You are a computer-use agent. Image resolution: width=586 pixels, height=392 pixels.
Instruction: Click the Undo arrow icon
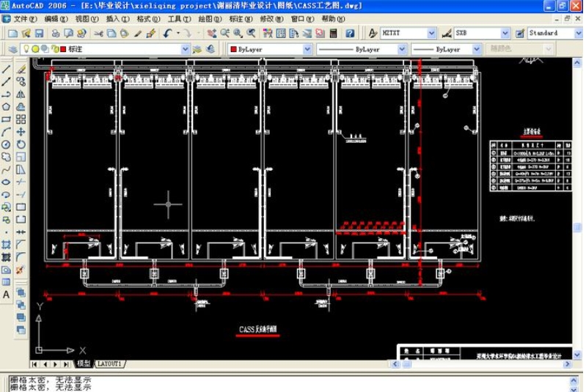coord(168,34)
